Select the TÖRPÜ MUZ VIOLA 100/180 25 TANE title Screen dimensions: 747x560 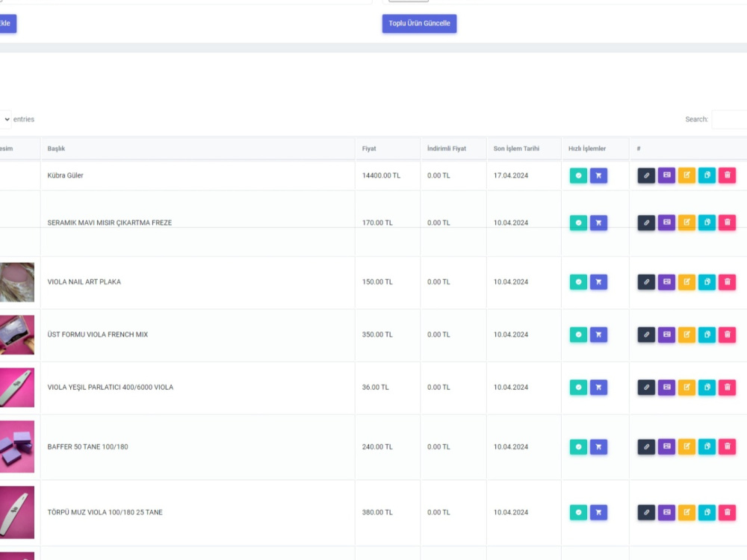105,512
